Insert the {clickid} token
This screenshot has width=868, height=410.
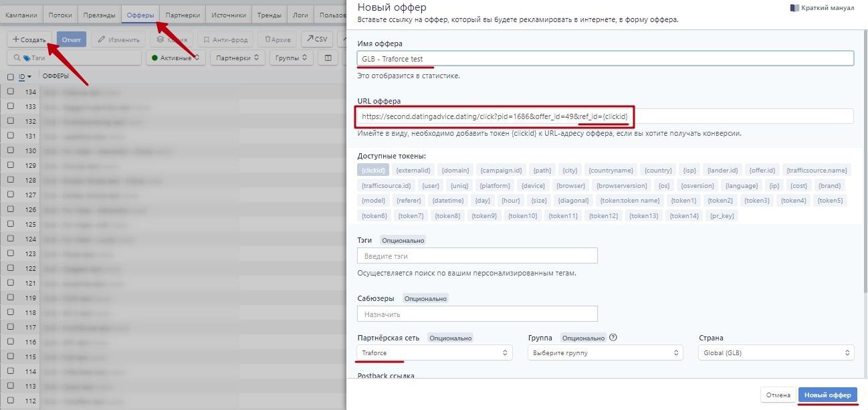coord(373,171)
